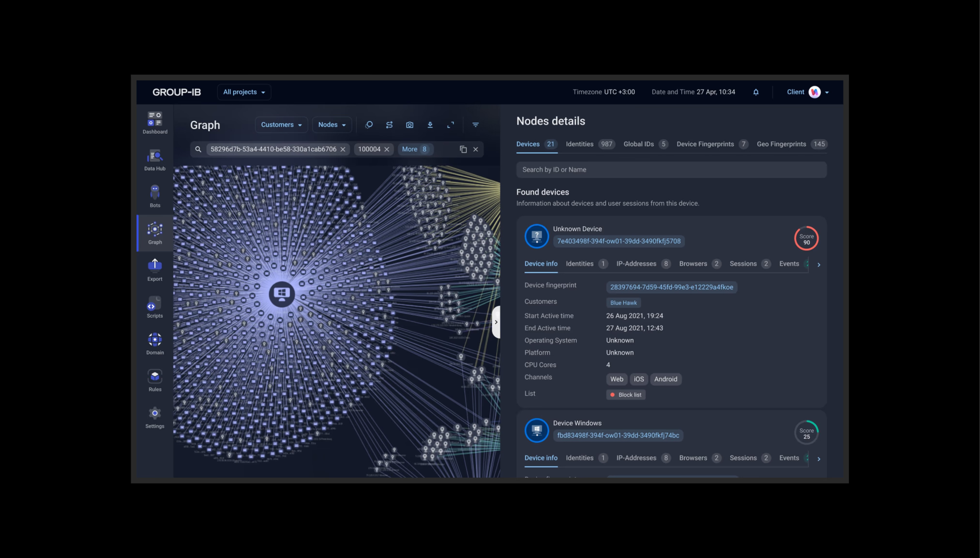Click the Score 90 risk indicator

(806, 239)
